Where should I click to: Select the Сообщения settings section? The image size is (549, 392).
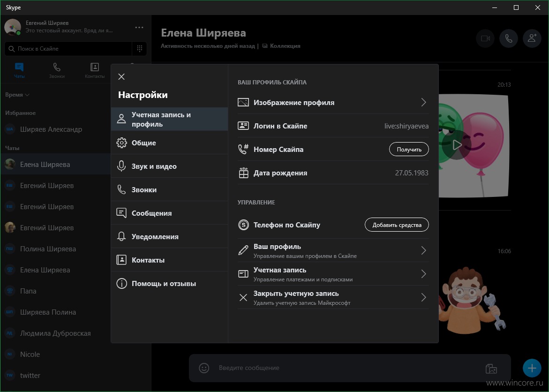click(x=169, y=213)
